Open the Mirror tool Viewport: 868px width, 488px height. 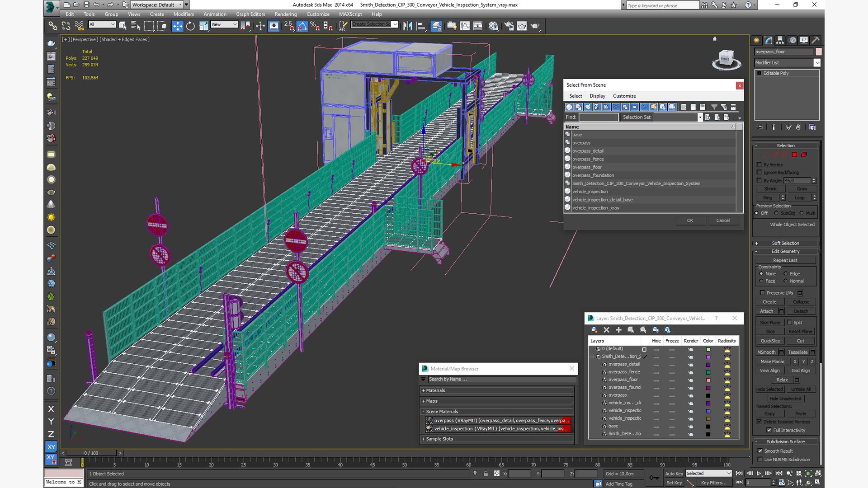point(407,26)
